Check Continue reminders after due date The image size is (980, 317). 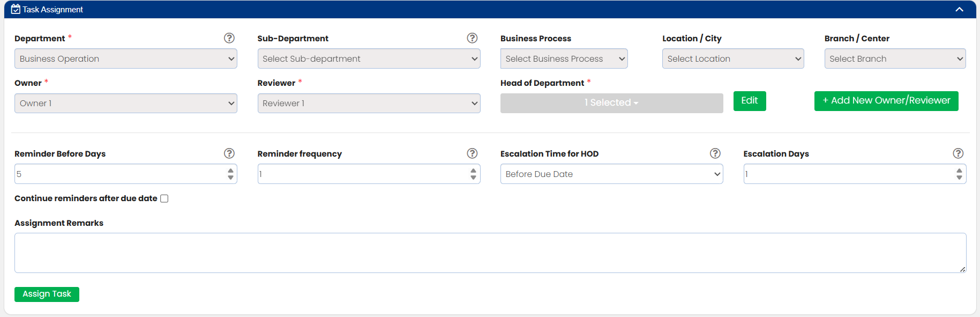pos(164,198)
